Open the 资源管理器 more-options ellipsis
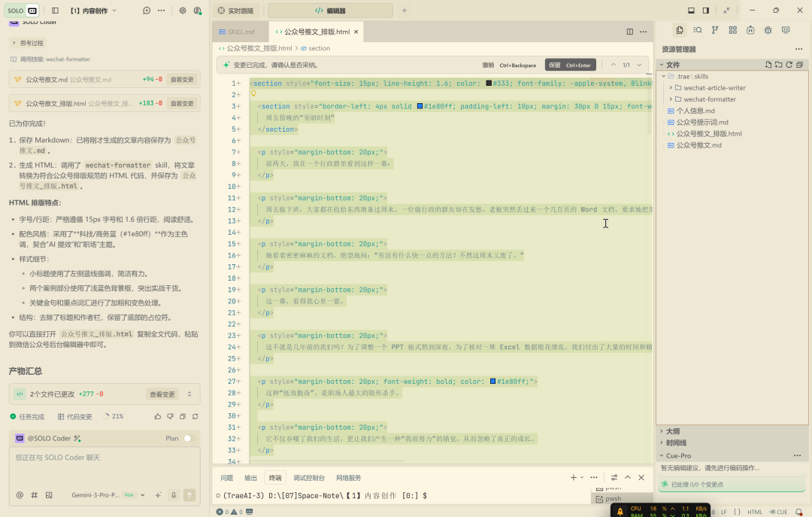Image resolution: width=812 pixels, height=517 pixels. click(798, 49)
